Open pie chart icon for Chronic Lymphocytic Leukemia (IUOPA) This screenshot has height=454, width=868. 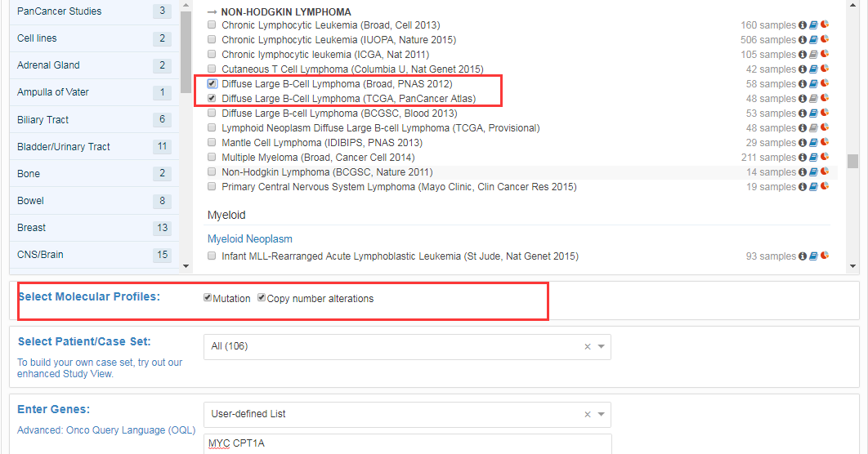[824, 40]
